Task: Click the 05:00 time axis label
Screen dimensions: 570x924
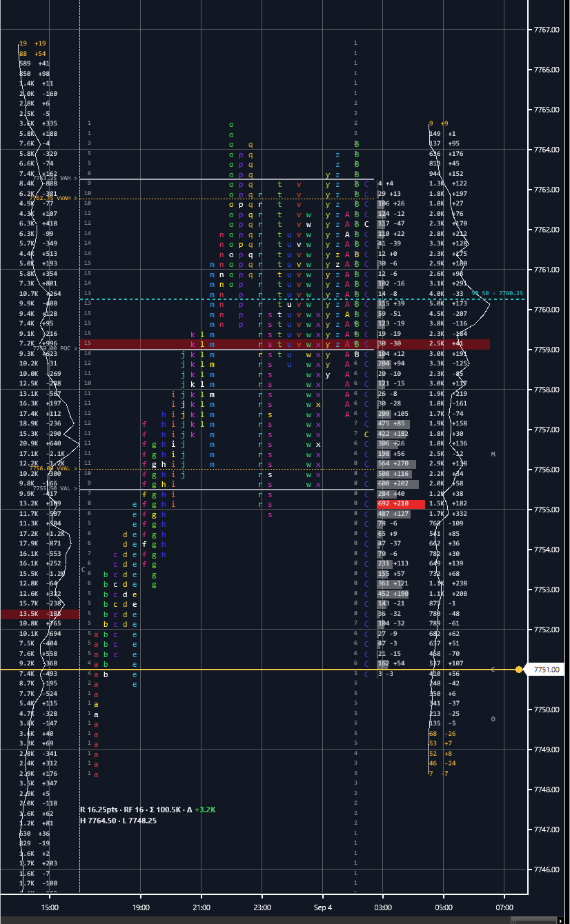Action: (444, 907)
